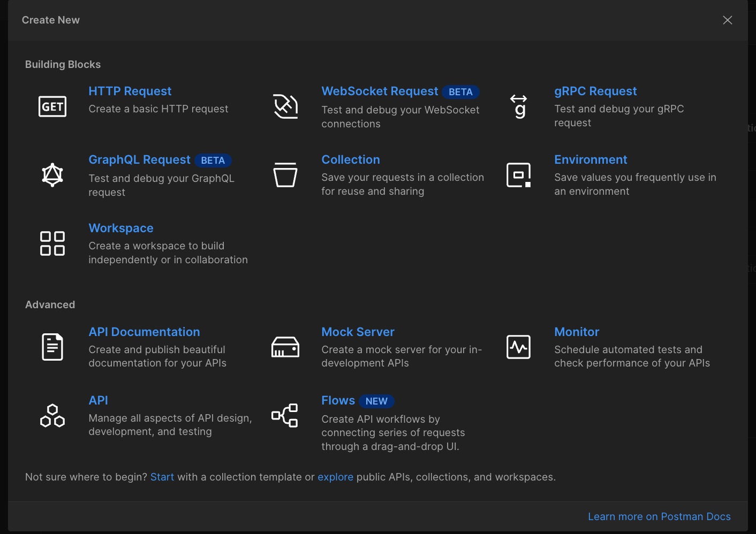Viewport: 756px width, 534px height.
Task: Open API Documentation option
Action: coord(144,332)
